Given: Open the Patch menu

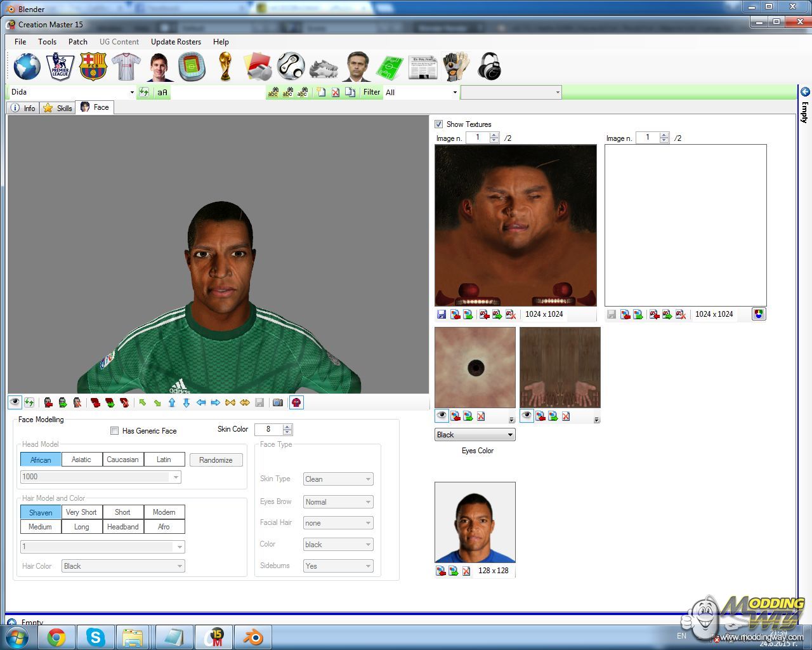Looking at the screenshot, I should tap(77, 42).
